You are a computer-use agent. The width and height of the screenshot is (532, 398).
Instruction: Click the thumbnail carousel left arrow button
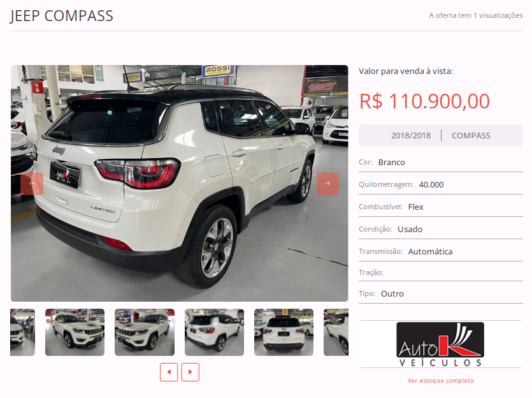[169, 372]
